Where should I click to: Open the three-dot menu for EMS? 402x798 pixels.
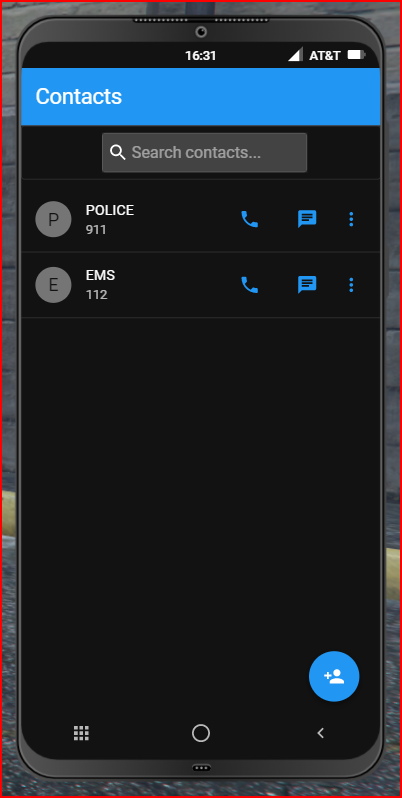point(351,285)
